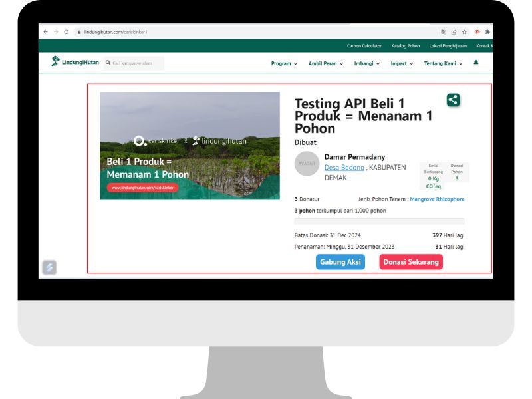
Task: Click the Gabung Aksi button
Action: coord(340,262)
